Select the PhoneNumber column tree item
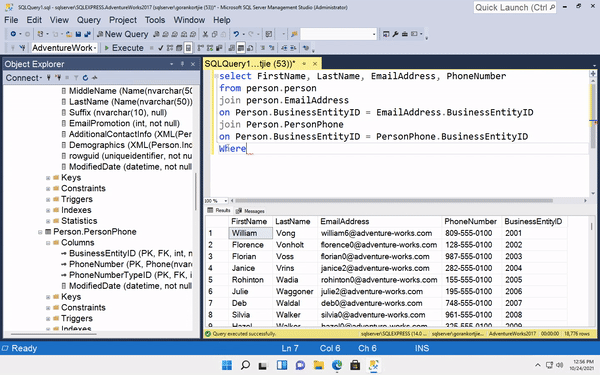600x375 pixels. (126, 264)
